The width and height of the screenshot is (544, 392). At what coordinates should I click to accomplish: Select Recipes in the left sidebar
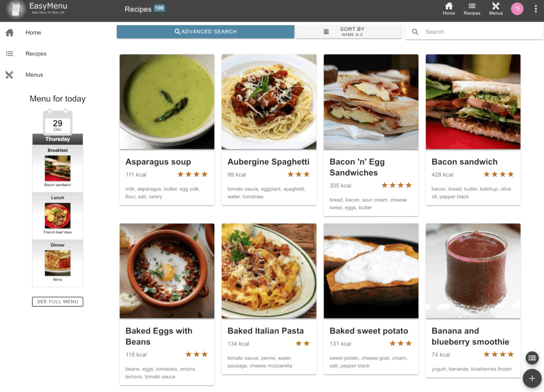click(36, 54)
